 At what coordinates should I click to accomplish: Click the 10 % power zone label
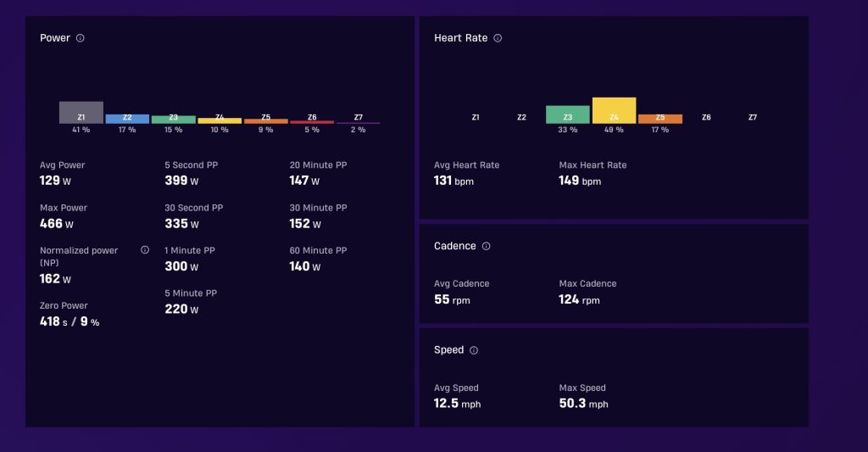point(220,130)
